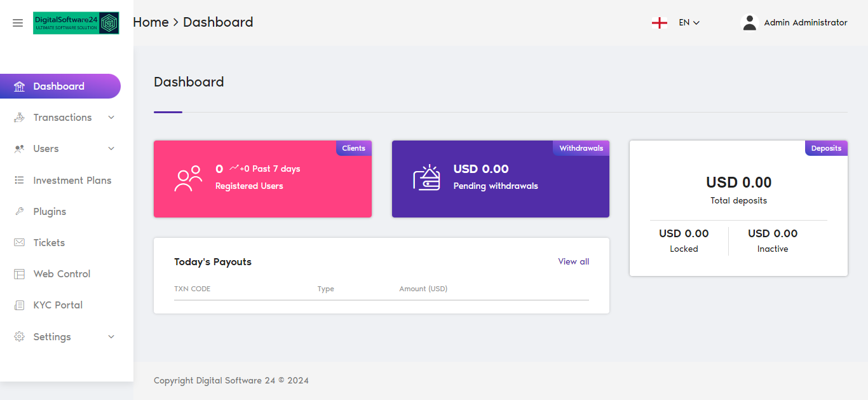
Task: Click the England flag icon
Action: 660,23
